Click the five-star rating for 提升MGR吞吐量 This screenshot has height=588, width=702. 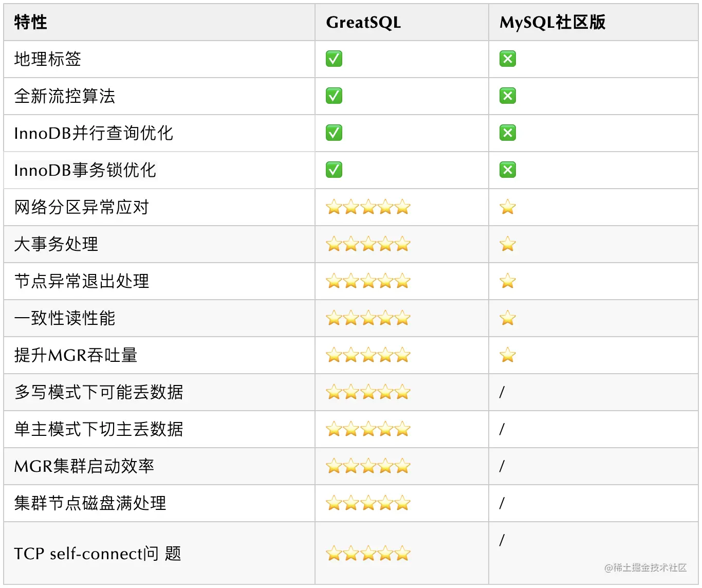368,355
